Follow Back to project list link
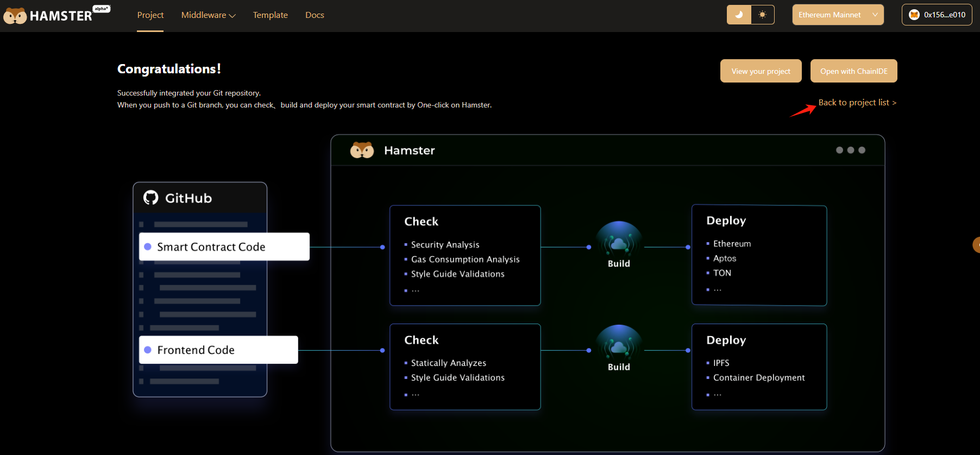 tap(857, 103)
